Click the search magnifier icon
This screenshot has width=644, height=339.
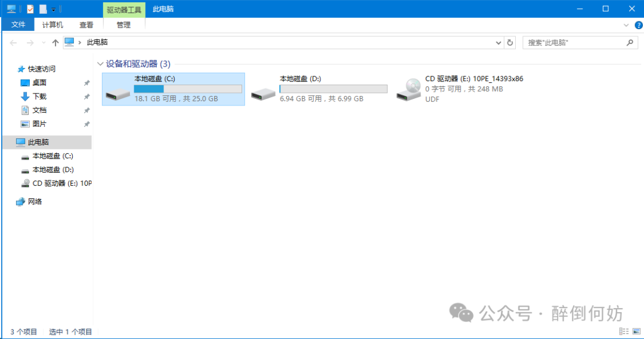click(x=629, y=43)
